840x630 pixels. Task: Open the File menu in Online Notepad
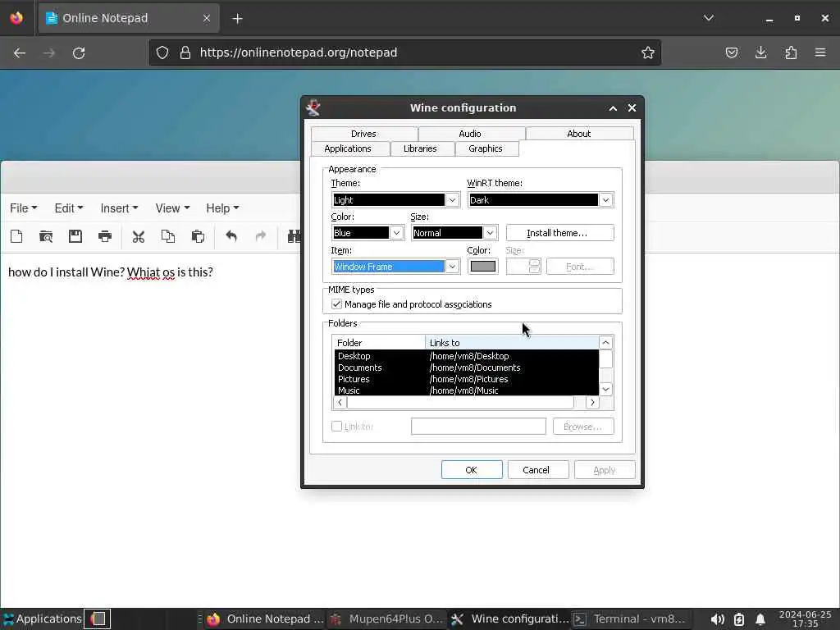[24, 208]
